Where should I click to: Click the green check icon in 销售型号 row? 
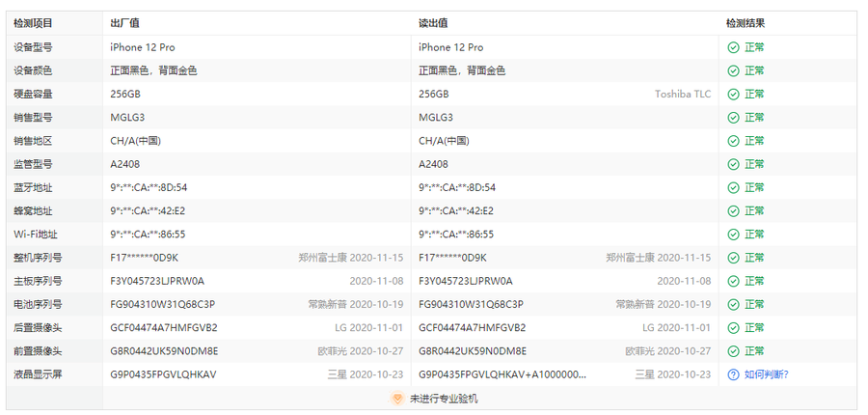tap(733, 118)
